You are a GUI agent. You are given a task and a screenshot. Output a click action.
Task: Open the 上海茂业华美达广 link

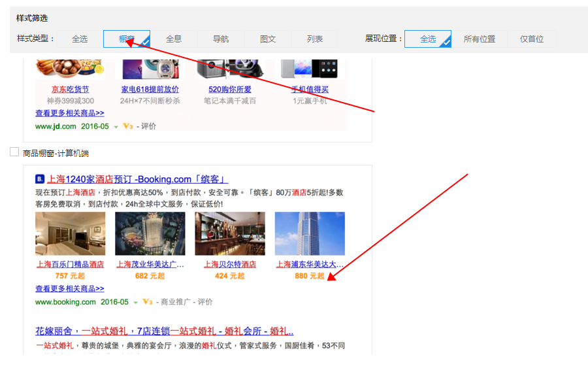tap(150, 265)
